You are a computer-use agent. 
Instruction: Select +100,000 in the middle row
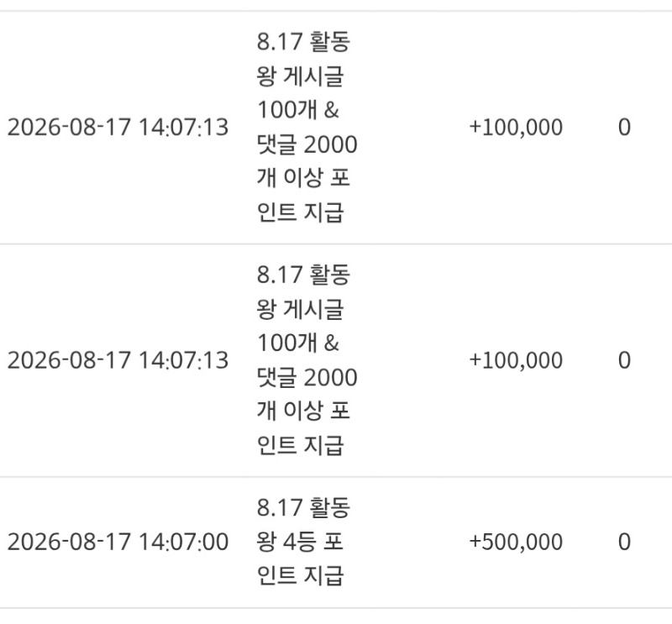coord(516,360)
